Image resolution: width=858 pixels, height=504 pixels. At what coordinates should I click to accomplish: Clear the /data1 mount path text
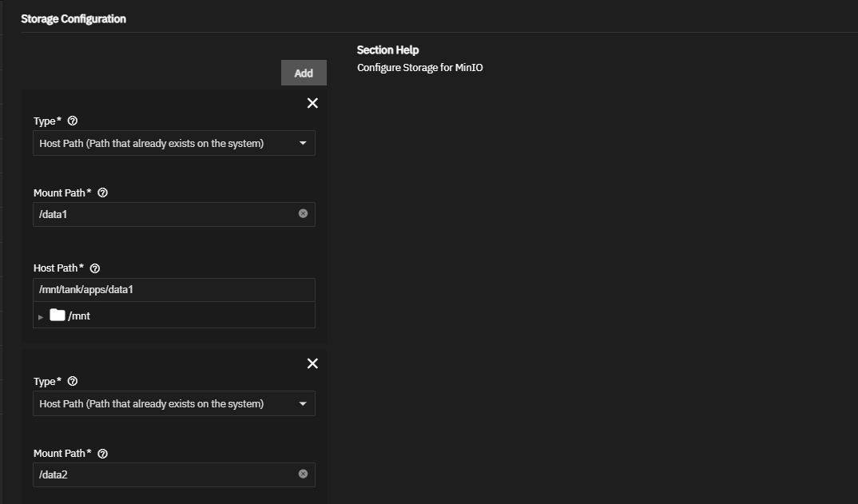click(303, 213)
